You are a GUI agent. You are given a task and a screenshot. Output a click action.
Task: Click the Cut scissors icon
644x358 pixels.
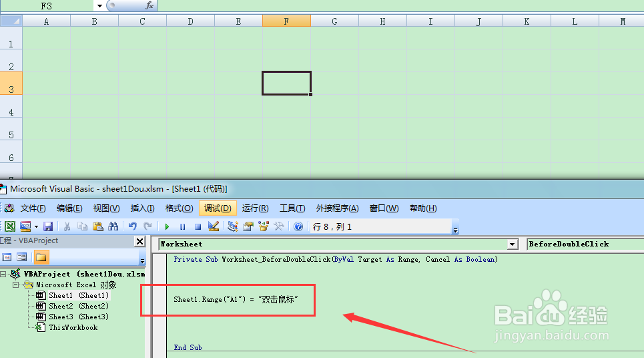[67, 226]
